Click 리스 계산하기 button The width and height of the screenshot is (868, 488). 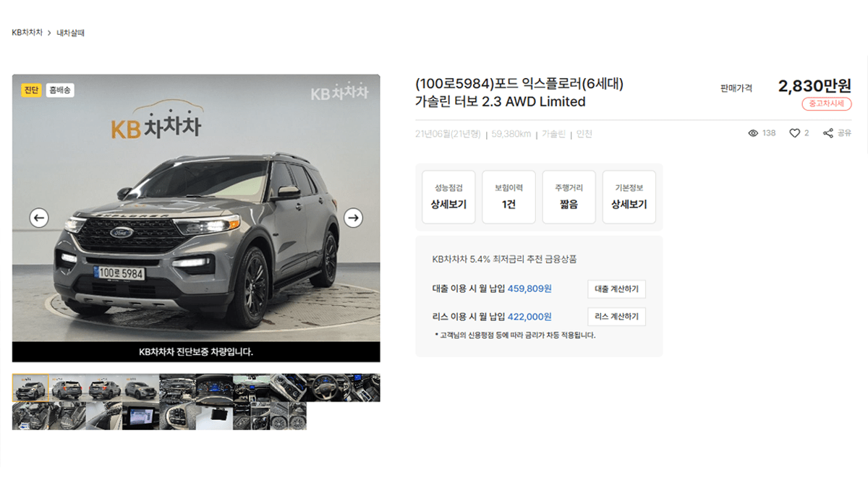point(616,317)
